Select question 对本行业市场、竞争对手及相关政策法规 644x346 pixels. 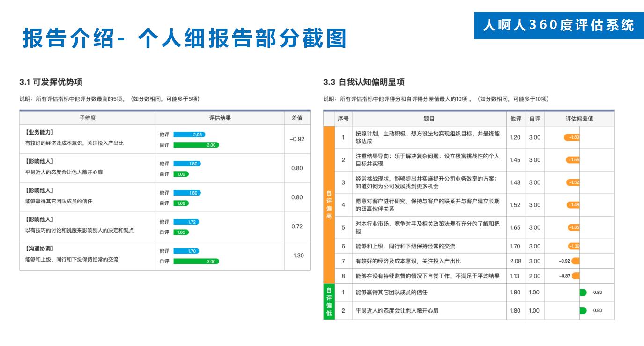point(428,227)
